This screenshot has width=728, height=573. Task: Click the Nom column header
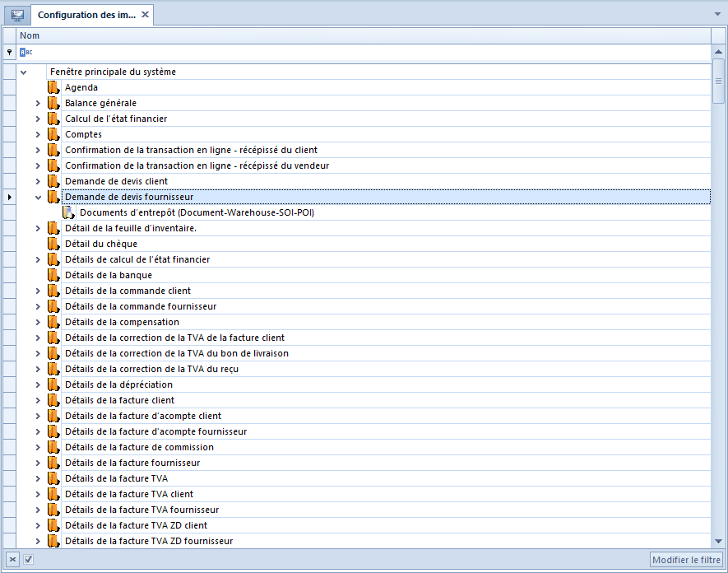(364, 35)
